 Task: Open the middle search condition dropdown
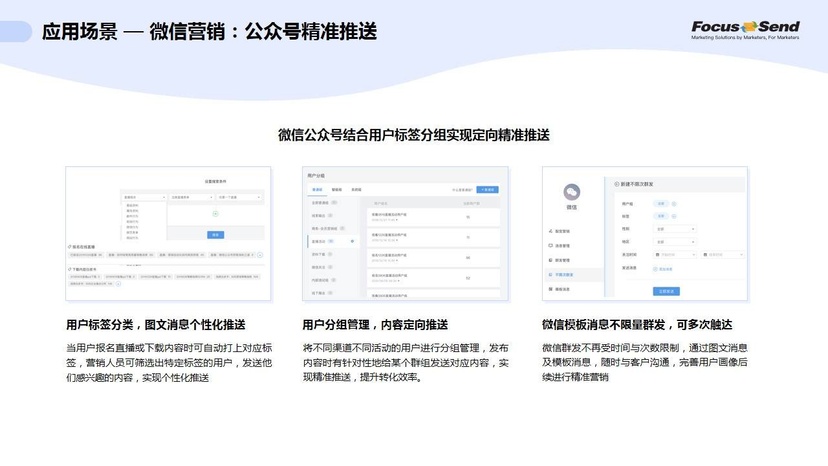click(192, 197)
